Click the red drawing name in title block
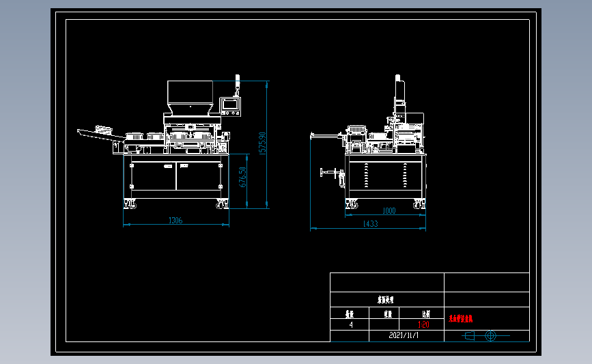 461,319
